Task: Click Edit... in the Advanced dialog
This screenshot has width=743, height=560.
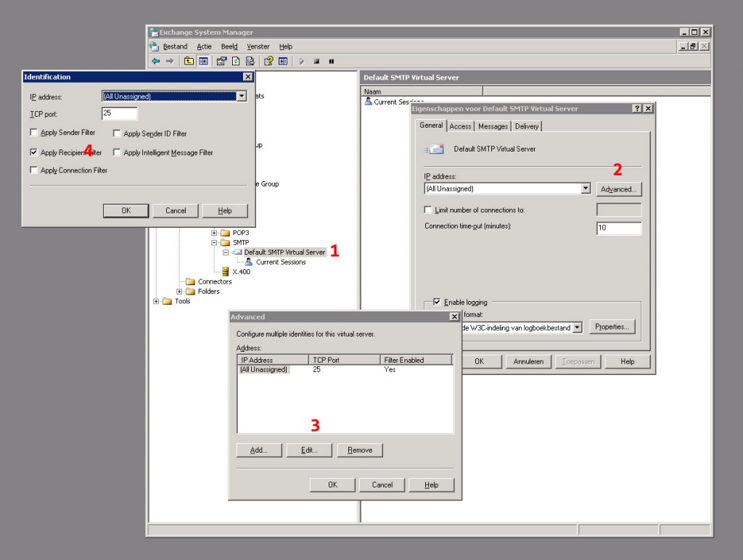Action: 309,450
